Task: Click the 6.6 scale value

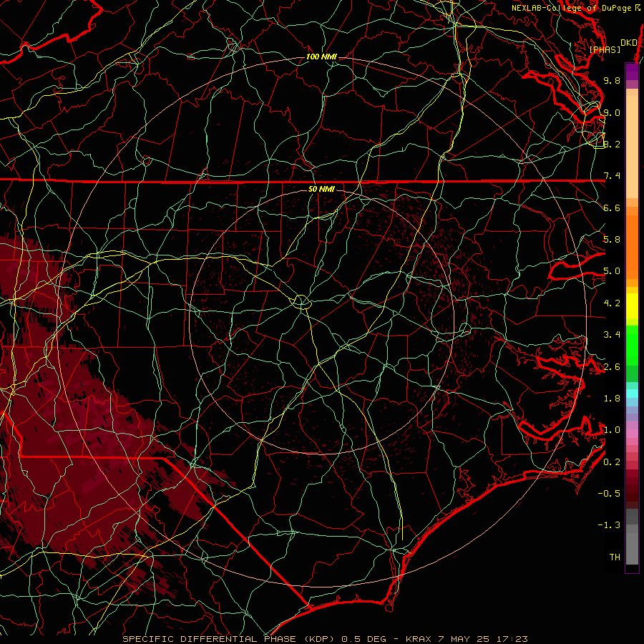Action: (x=612, y=208)
